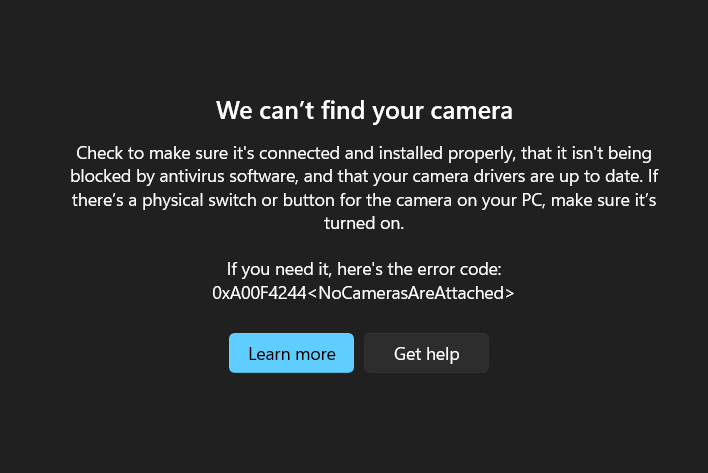Screen dimensions: 708x473
Task: Click the 0xA00F4244 error code text
Action: click(259, 293)
